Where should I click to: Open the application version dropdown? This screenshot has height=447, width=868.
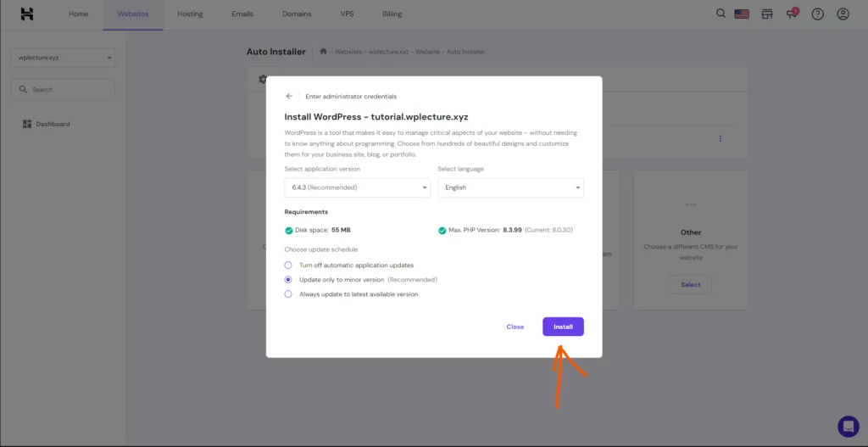pyautogui.click(x=357, y=187)
